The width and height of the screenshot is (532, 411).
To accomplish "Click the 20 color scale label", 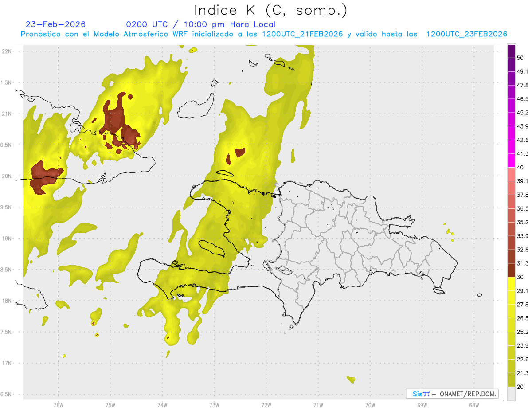I will 520,387.
